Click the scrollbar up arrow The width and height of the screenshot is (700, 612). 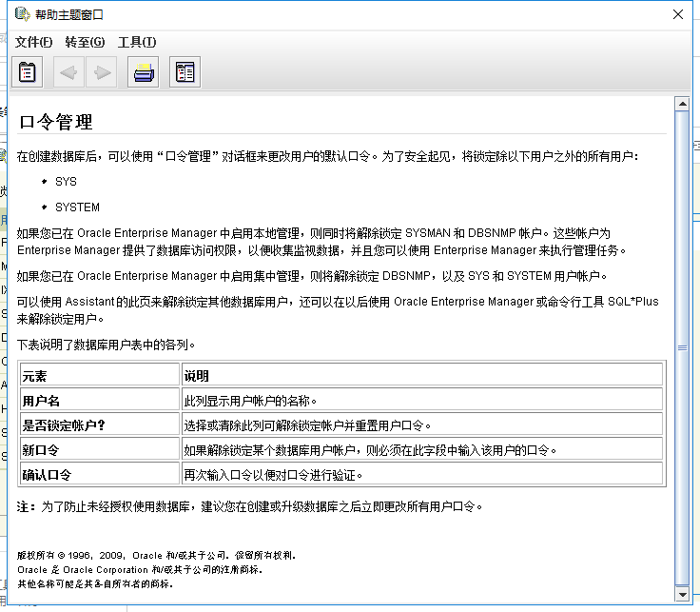click(682, 104)
